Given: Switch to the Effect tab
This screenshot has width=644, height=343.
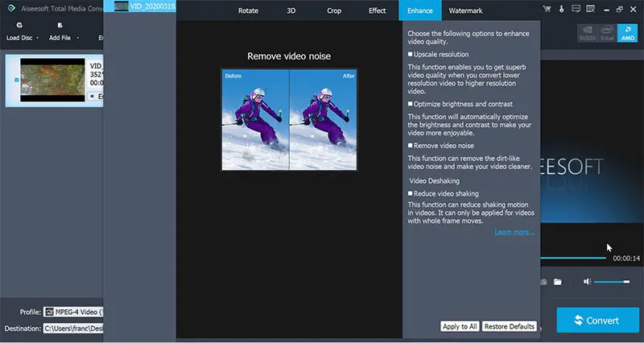Looking at the screenshot, I should tap(377, 10).
